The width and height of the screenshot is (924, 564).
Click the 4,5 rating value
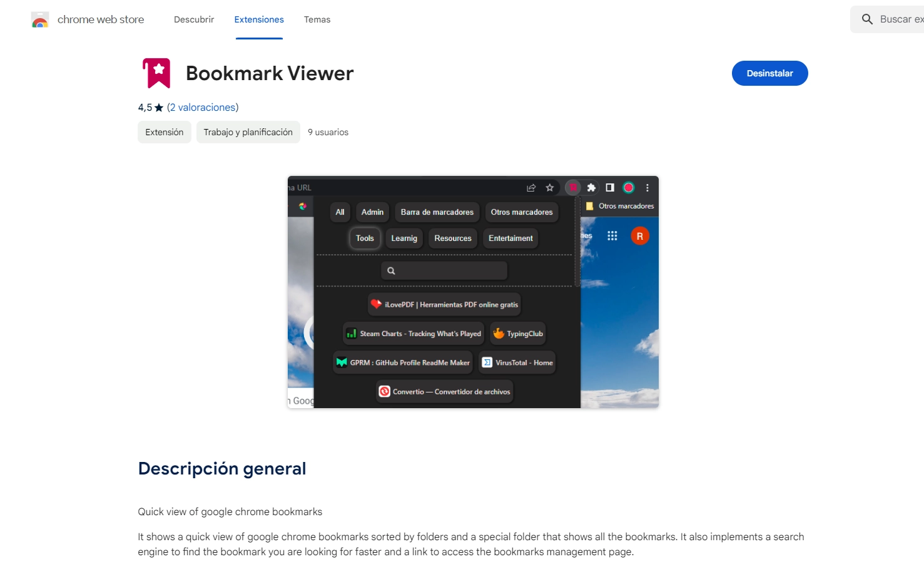(145, 108)
